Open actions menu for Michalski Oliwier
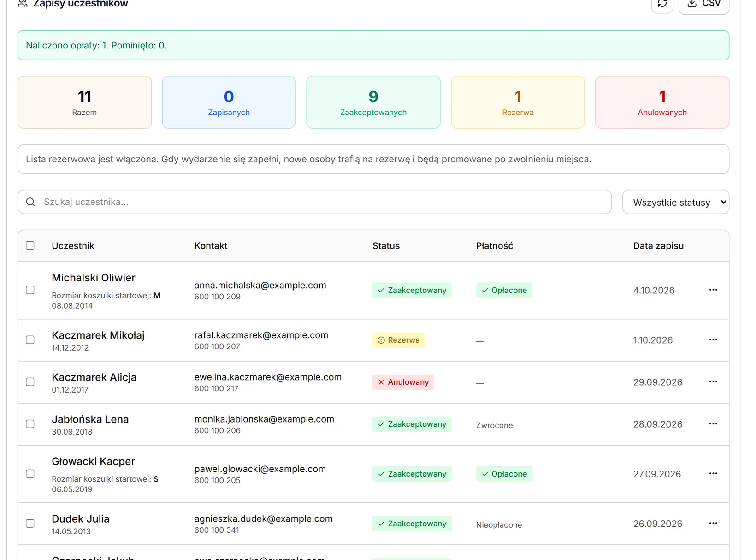Screen dimensions: 756x560 tap(713, 290)
